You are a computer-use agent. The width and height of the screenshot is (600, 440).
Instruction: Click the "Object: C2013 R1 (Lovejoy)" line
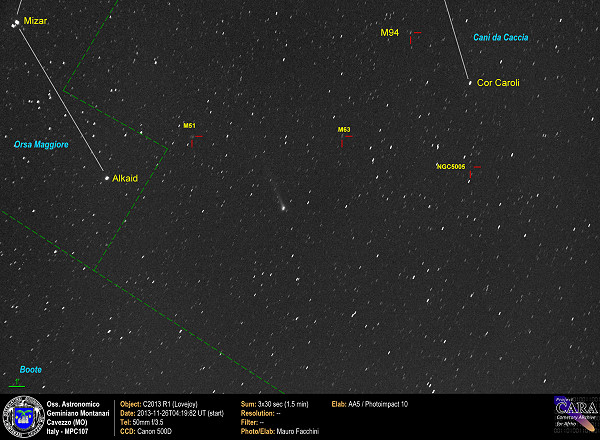159,404
